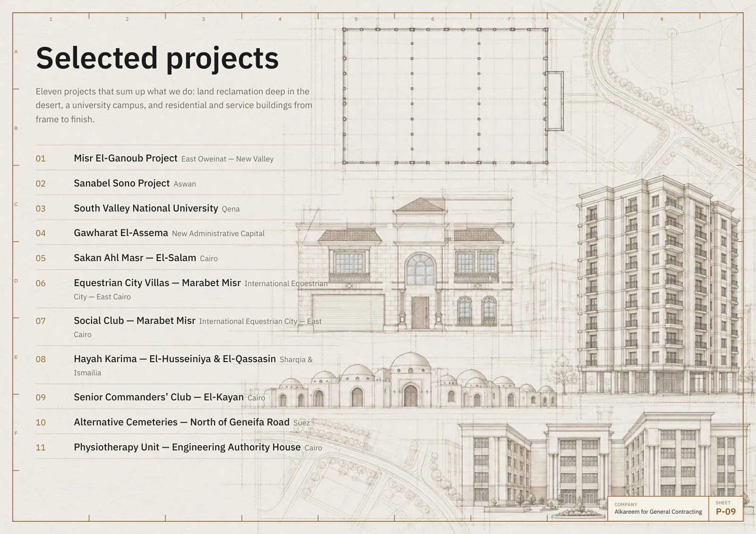Click the column grid floor plan
Screen dimensions: 756x534
click(453, 96)
